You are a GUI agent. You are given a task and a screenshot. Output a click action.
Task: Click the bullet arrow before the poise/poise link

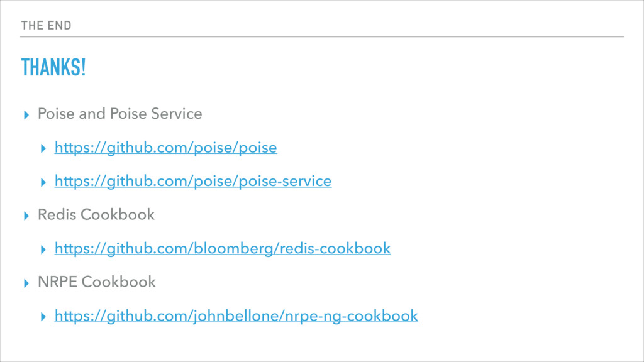(43, 148)
